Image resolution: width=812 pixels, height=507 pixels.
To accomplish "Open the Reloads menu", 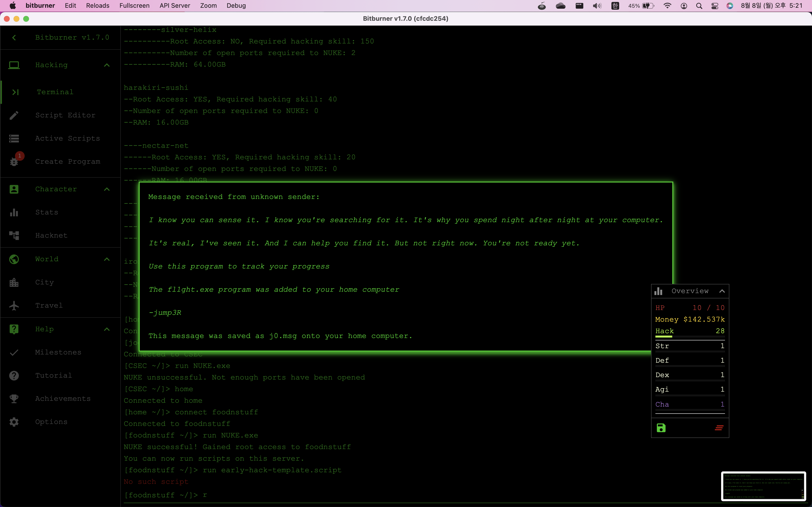I will click(98, 6).
